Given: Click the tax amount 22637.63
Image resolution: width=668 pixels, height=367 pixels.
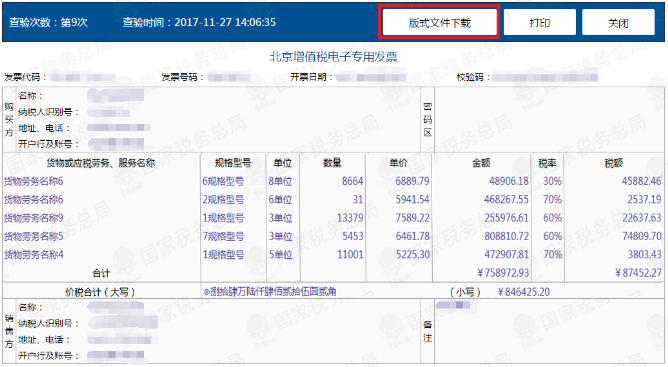Looking at the screenshot, I should click(x=641, y=218).
